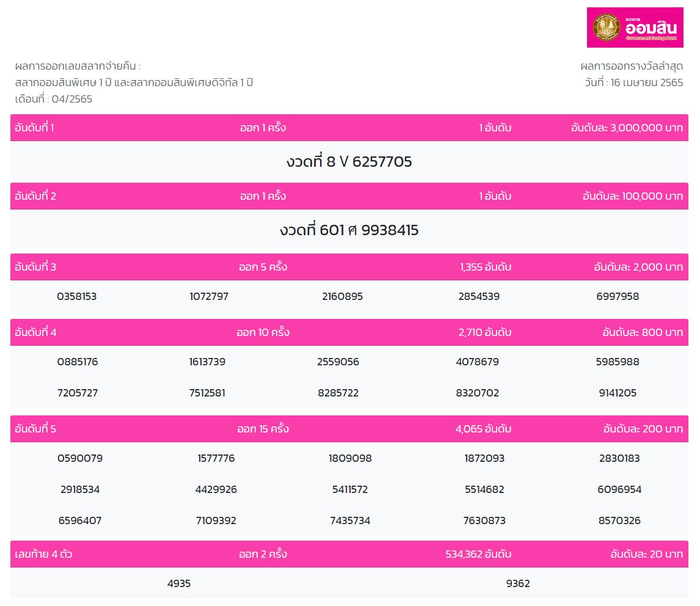700x606 pixels.
Task: Select fifth prize number 7435734
Action: click(350, 520)
